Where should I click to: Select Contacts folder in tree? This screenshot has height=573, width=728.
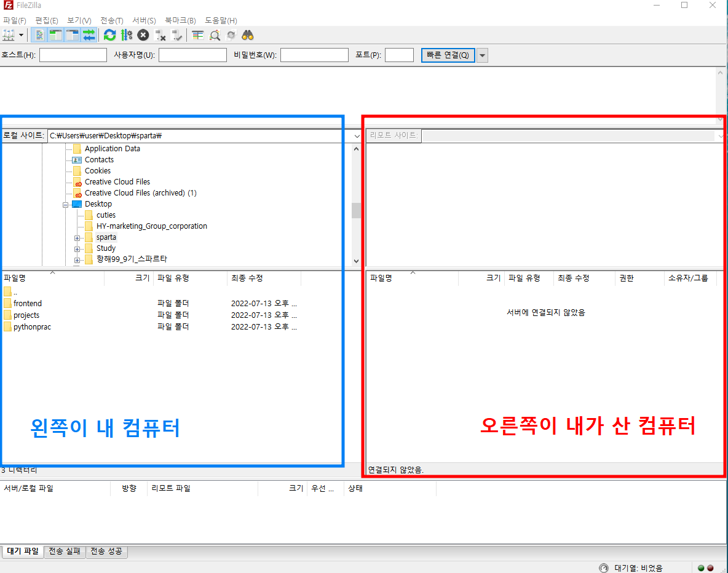99,160
